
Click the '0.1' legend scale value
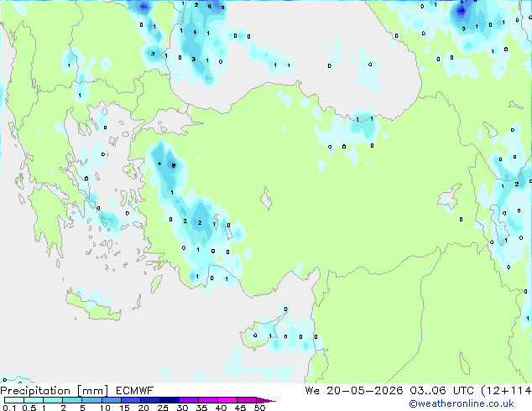9,408
